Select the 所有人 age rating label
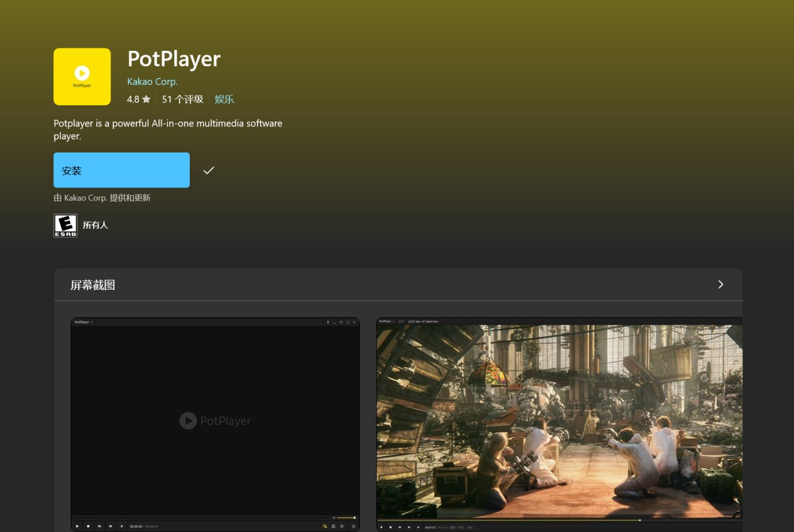 click(96, 225)
